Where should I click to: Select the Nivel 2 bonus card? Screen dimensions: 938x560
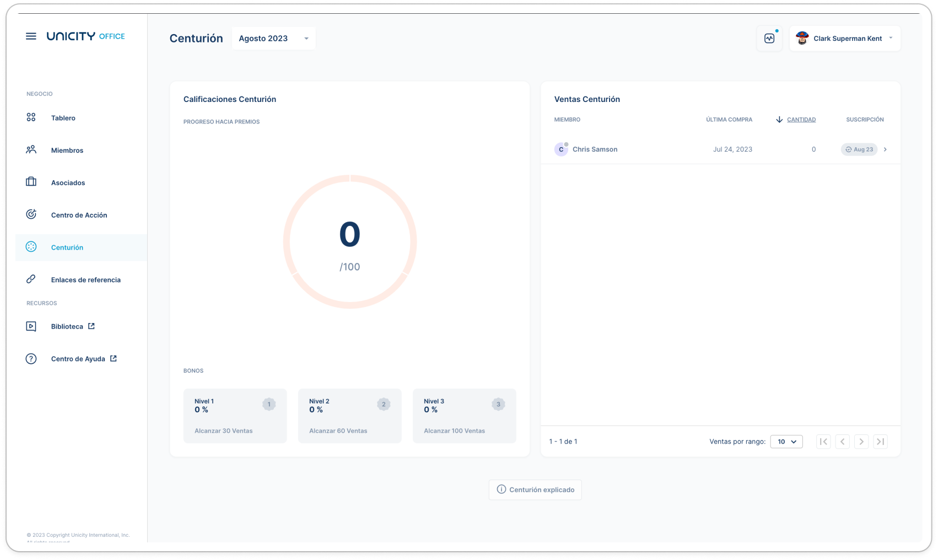[350, 416]
